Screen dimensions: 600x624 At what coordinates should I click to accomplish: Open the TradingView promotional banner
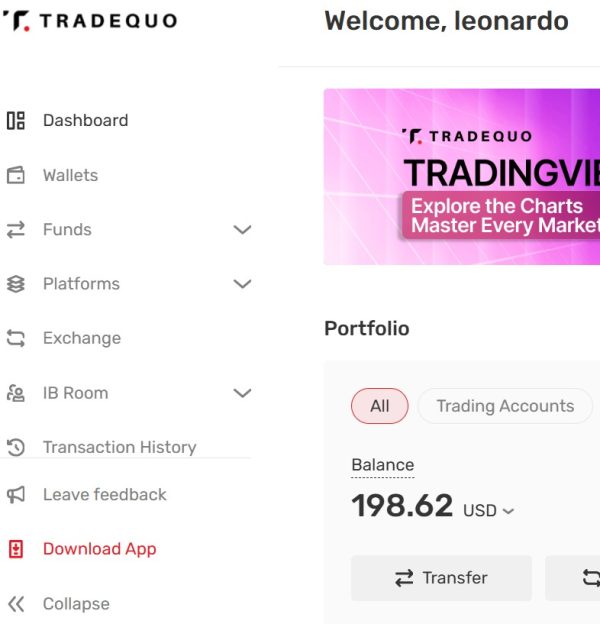[462, 177]
